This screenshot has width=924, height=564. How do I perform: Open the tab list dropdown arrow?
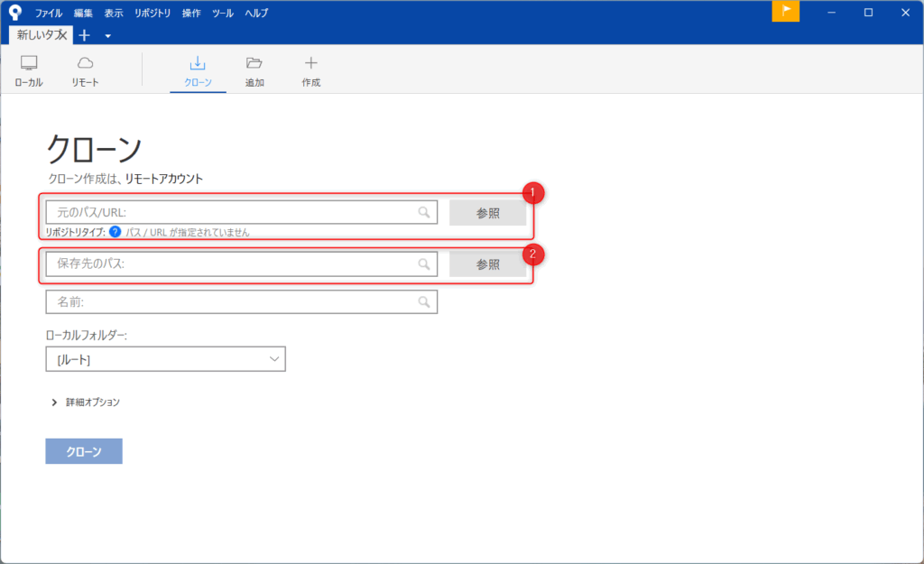click(107, 36)
